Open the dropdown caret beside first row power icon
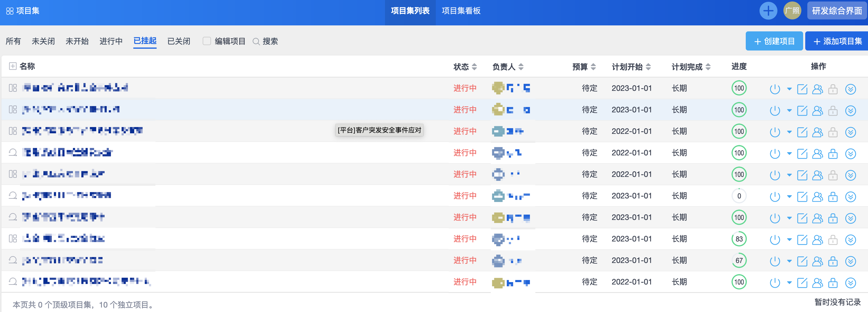This screenshot has width=868, height=312. (789, 89)
